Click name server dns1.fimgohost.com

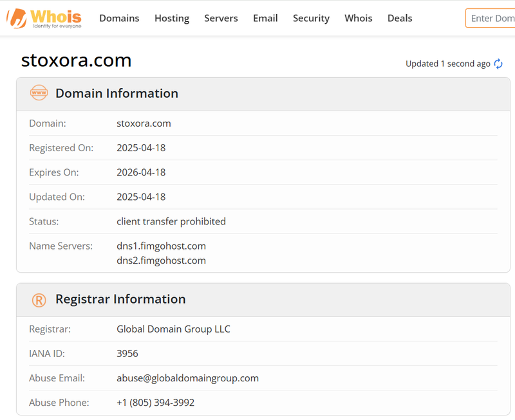click(x=162, y=246)
